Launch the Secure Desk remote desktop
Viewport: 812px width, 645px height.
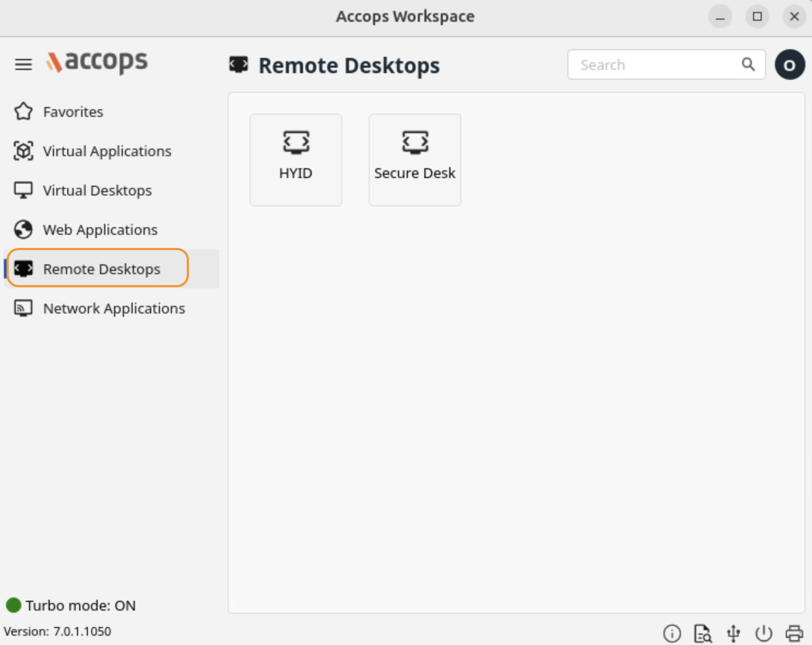(x=415, y=159)
